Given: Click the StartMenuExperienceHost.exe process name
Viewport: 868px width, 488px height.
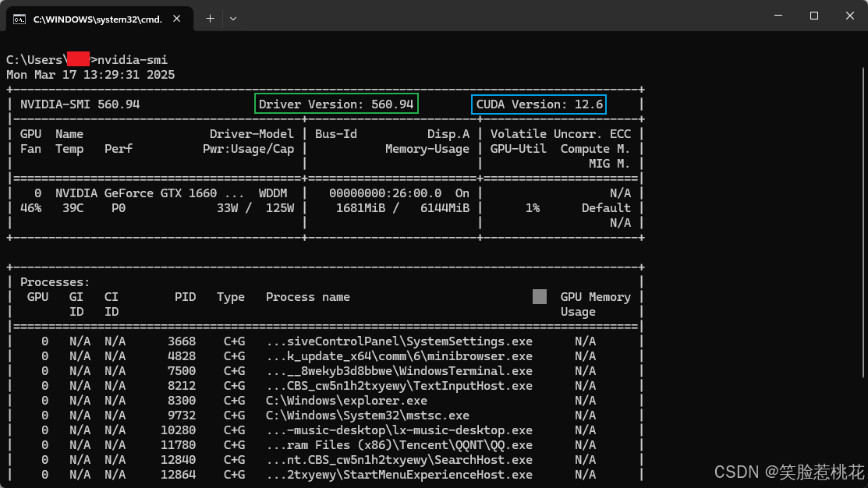Looking at the screenshot, I should click(399, 475).
